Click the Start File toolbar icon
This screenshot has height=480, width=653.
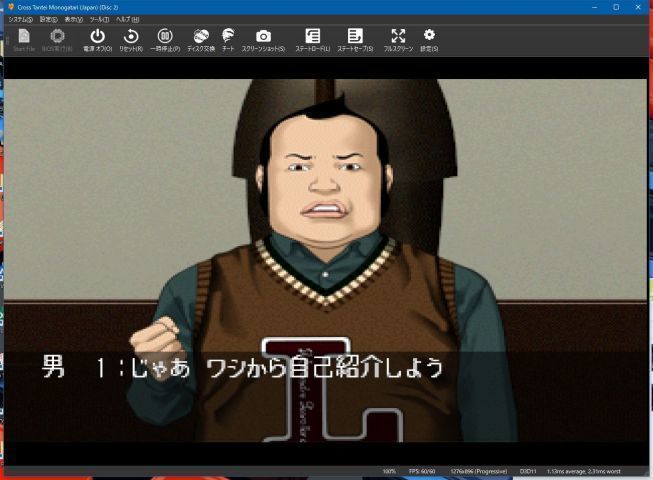point(24,40)
